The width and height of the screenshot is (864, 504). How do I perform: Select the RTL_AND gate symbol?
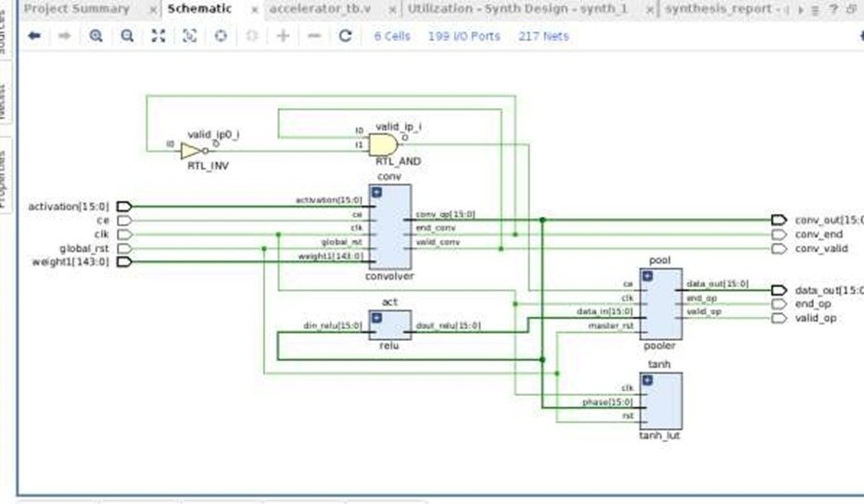(382, 145)
